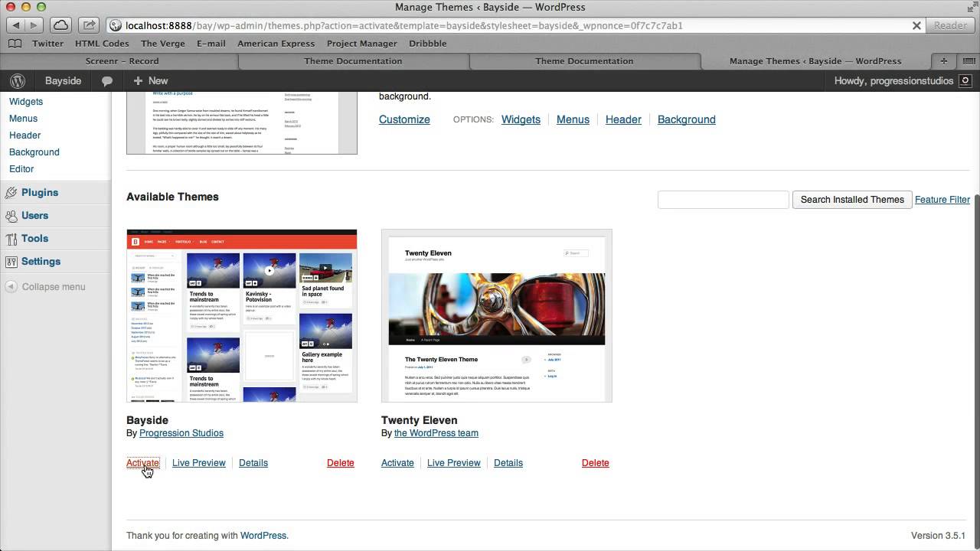Click the current theme screenshot at top
Image resolution: width=980 pixels, height=551 pixels.
242,122
